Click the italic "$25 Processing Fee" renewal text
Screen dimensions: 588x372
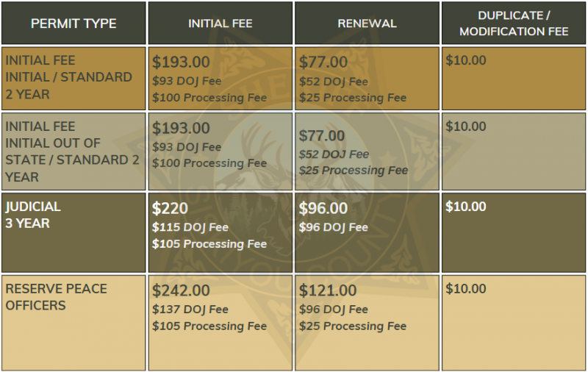point(354,171)
